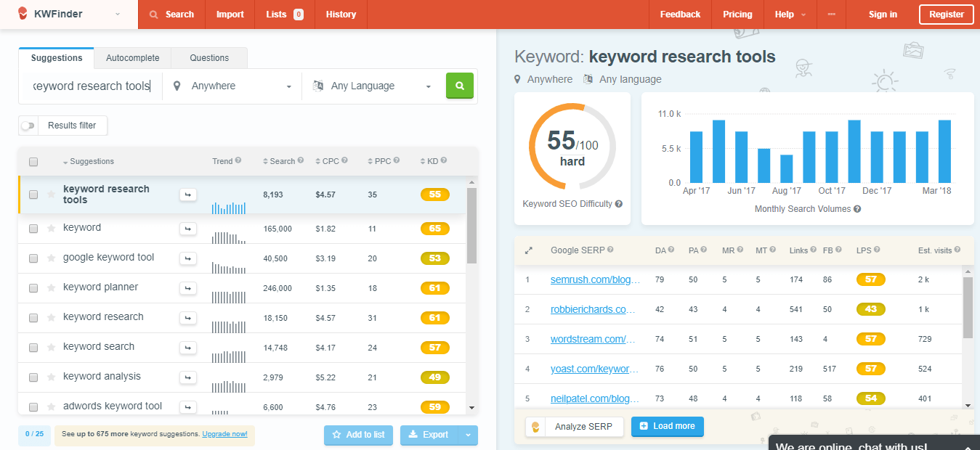The image size is (980, 450).
Task: Open the Anywhere location dropdown
Action: point(232,86)
